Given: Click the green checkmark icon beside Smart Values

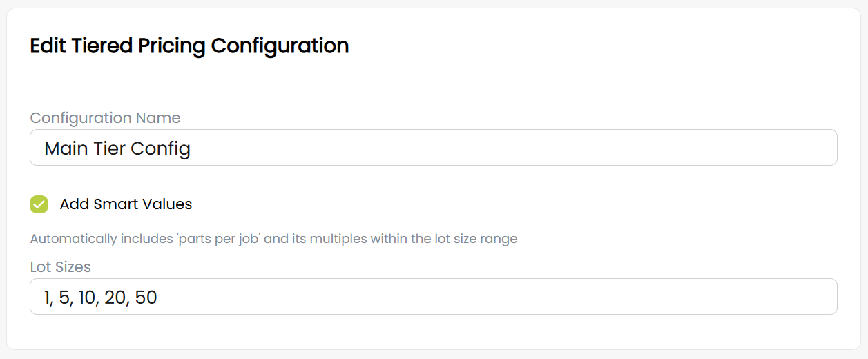Looking at the screenshot, I should (39, 204).
